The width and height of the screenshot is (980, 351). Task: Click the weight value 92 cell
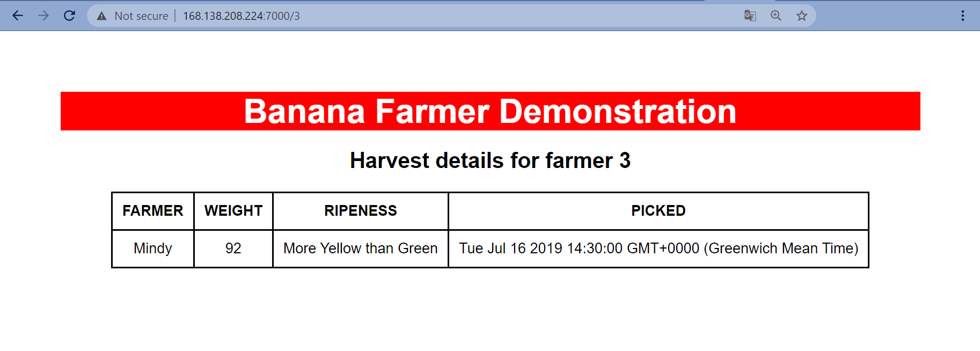[233, 248]
